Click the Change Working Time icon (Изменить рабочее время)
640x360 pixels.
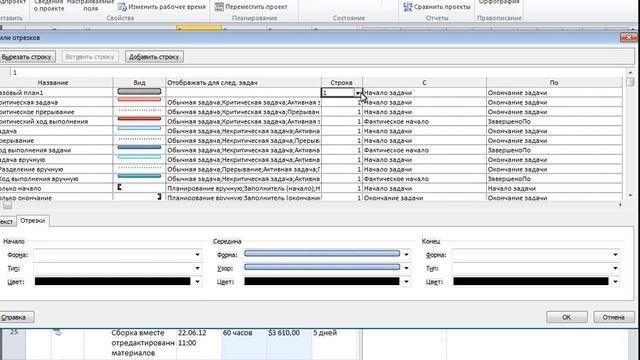click(x=122, y=7)
